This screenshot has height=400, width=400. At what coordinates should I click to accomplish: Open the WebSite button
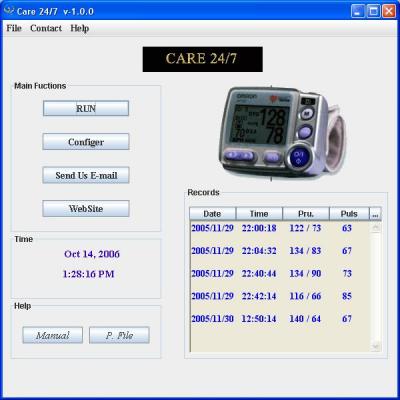coord(86,208)
